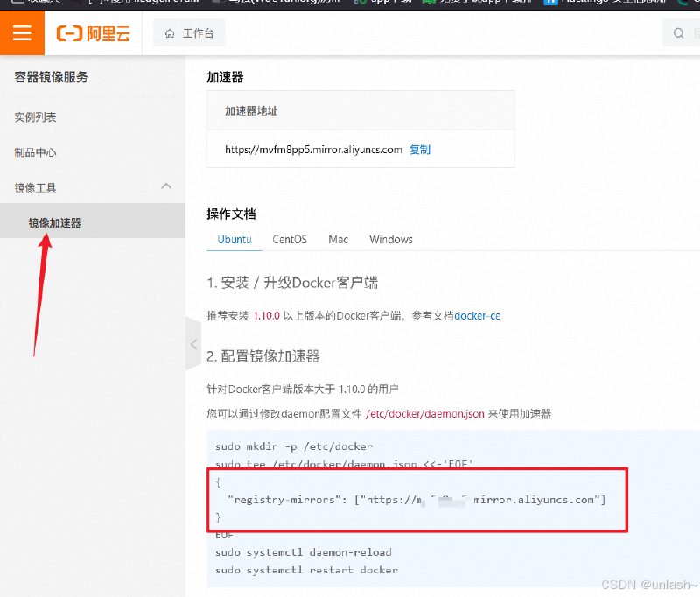This screenshot has width=700, height=597.
Task: Click heading '2. 配置镜像加速器'
Action: click(263, 356)
